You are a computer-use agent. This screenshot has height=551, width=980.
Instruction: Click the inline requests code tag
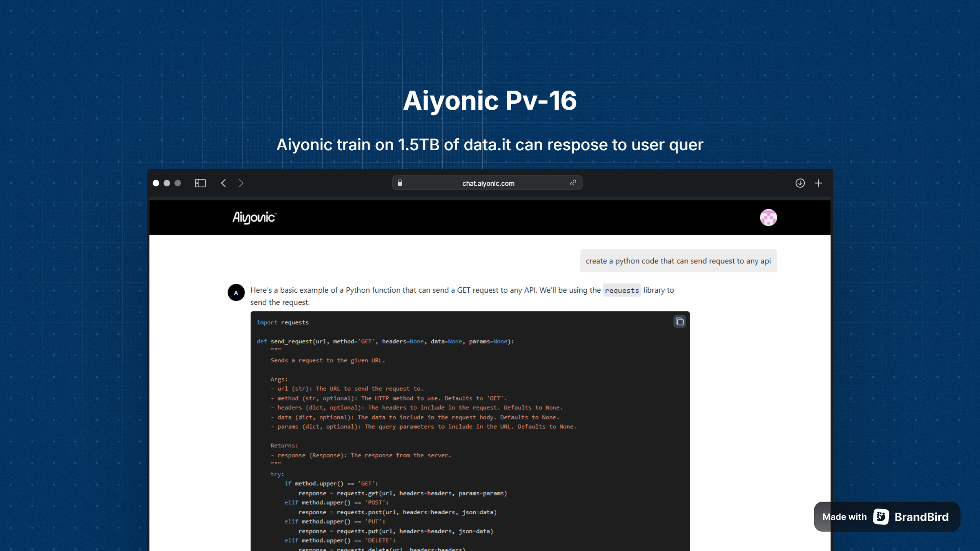tap(621, 291)
